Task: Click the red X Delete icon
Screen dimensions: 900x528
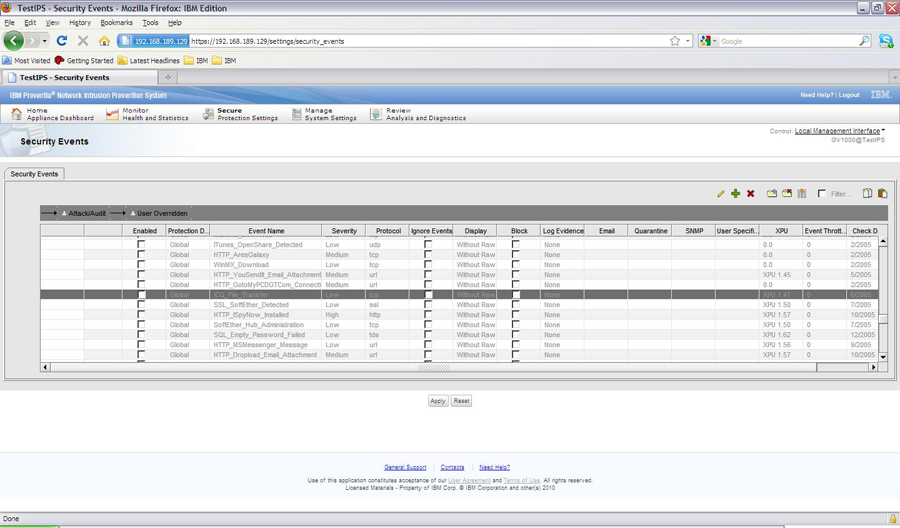Action: pos(750,194)
